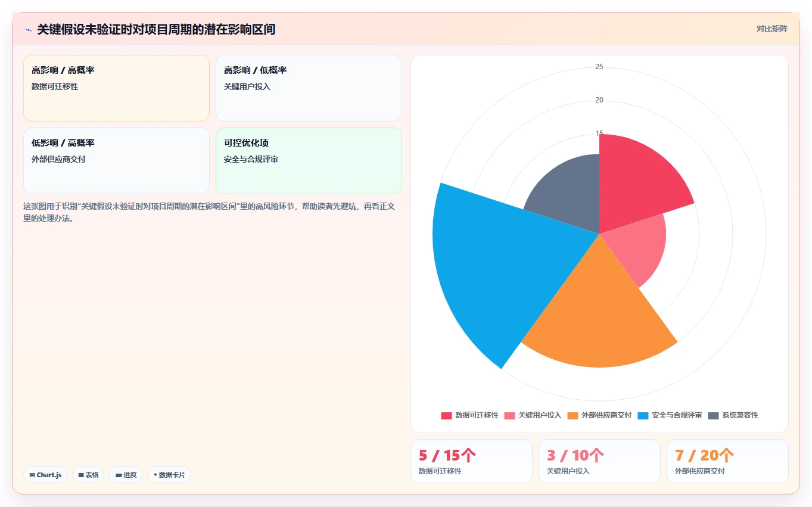
Task: Select the 高影响 / 低概率 card
Action: pyautogui.click(x=309, y=88)
